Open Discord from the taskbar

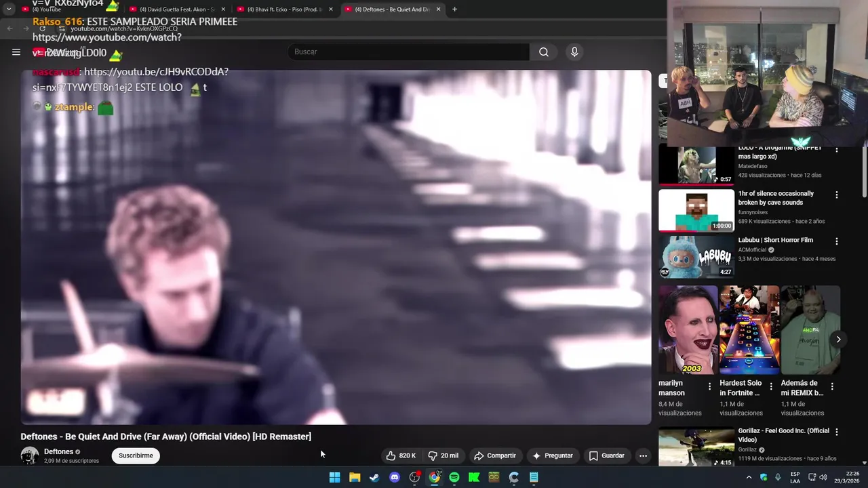395,477
